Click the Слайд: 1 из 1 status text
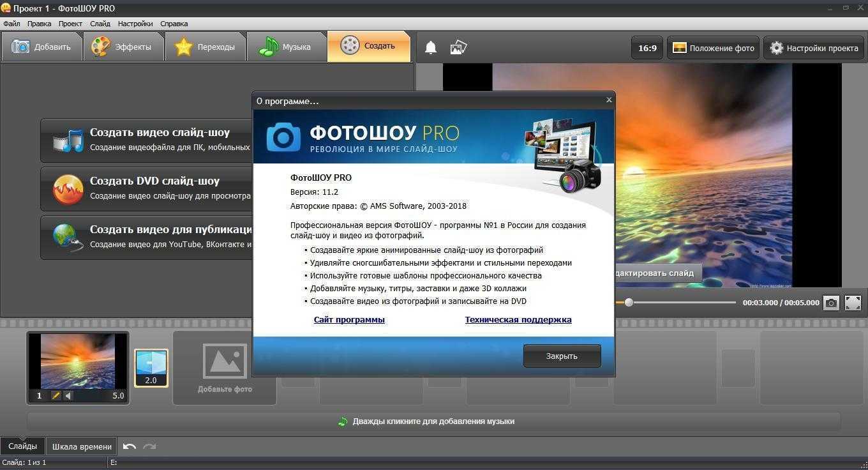868x470 pixels. click(24, 462)
